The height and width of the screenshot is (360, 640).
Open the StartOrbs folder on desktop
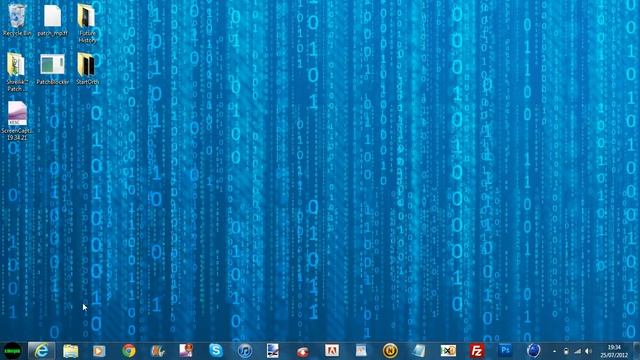(x=87, y=69)
